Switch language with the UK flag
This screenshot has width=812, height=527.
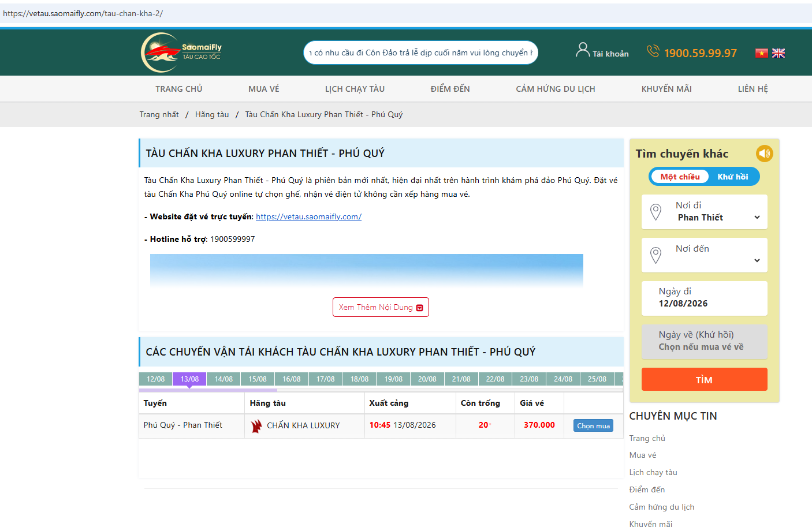click(779, 53)
